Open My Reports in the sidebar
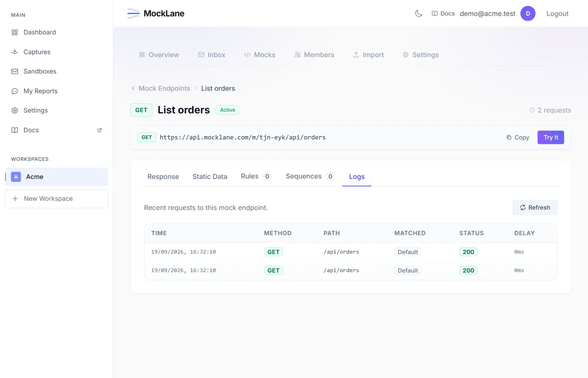This screenshot has height=378, width=588. coord(56,91)
